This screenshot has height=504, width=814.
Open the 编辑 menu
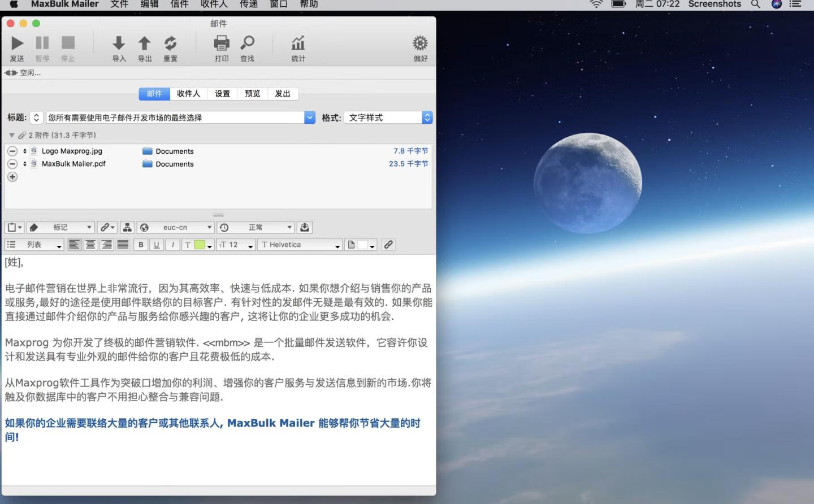click(149, 4)
